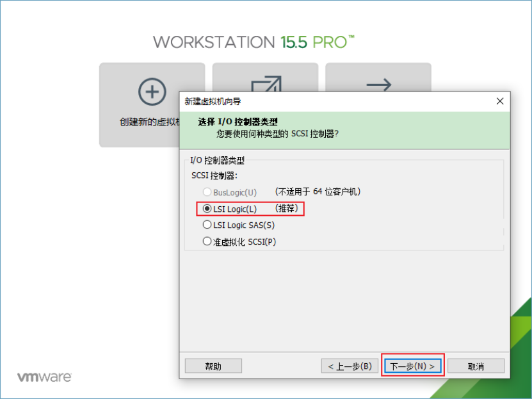532x399 pixels.
Task: Click the plus icon to create a VM
Action: 152,92
